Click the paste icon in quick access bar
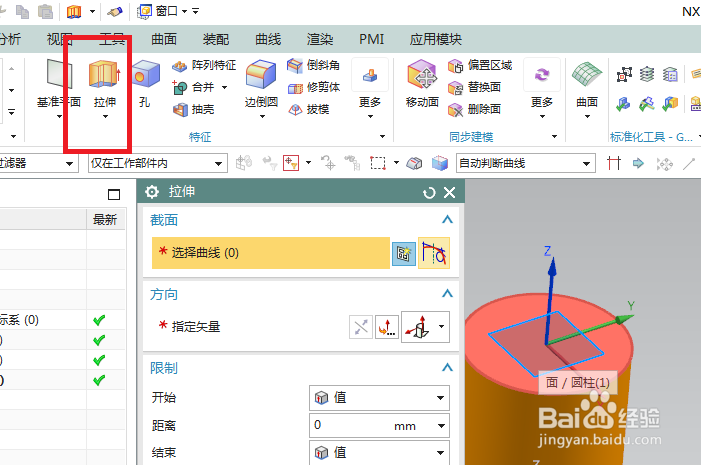Image resolution: width=701 pixels, height=465 pixels. coord(46,11)
